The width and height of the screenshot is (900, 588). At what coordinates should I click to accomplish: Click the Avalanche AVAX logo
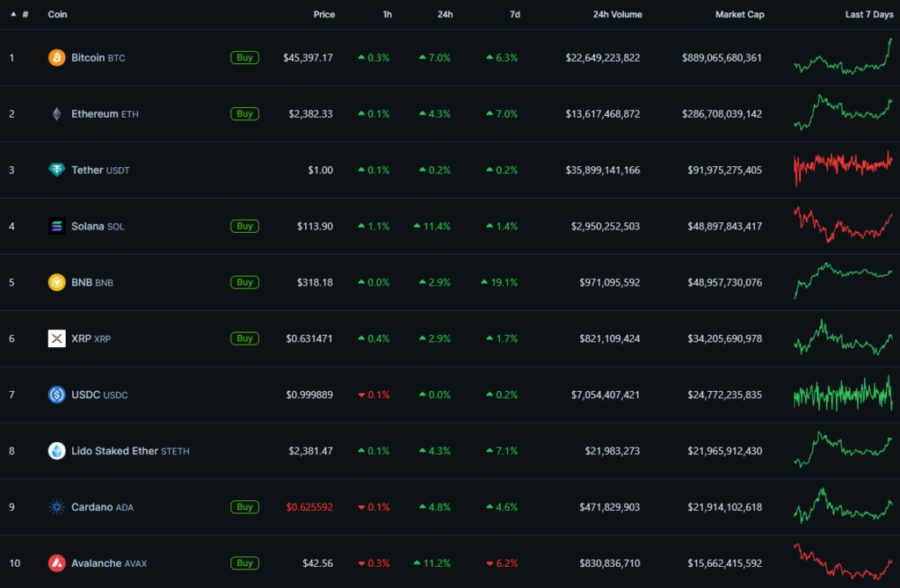(54, 563)
